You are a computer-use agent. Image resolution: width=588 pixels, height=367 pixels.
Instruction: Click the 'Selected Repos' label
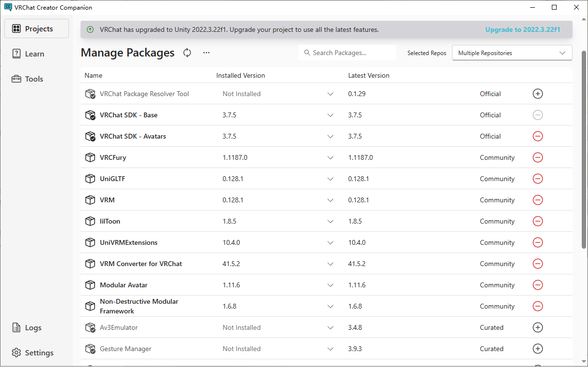tap(427, 53)
